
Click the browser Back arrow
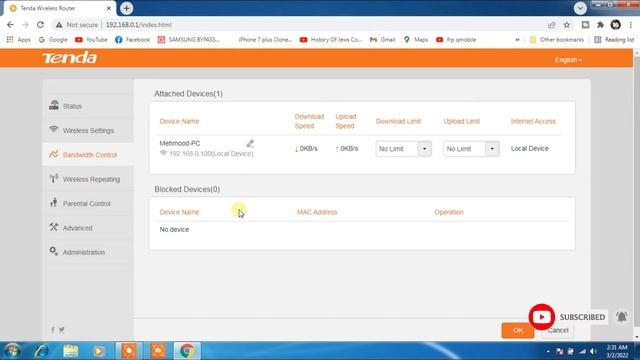[10, 25]
